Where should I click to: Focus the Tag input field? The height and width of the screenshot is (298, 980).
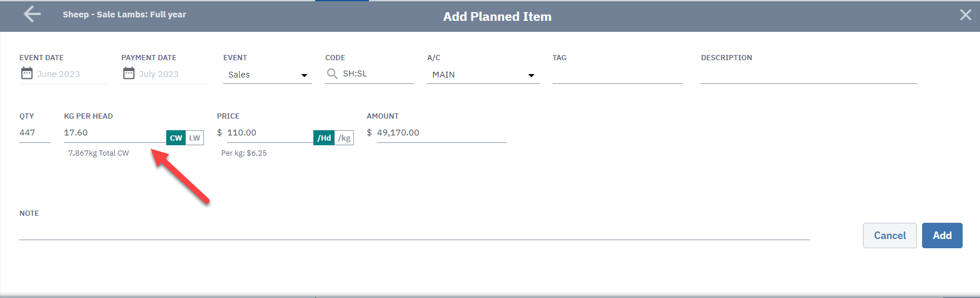click(617, 75)
